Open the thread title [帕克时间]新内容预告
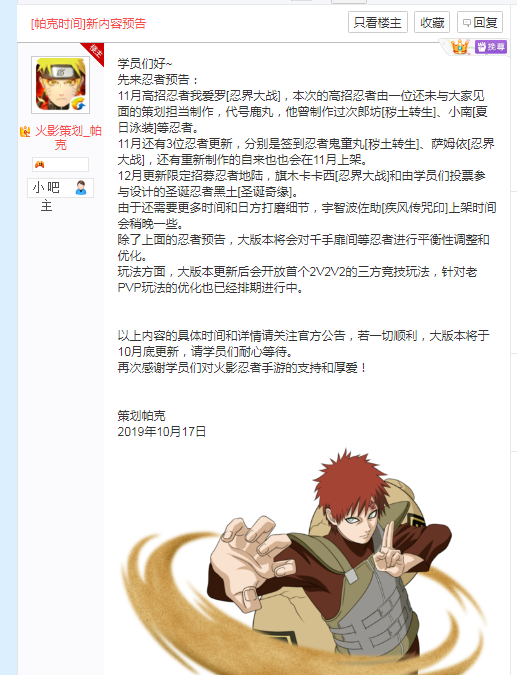Screen dimensions: 517x675 pos(88,23)
